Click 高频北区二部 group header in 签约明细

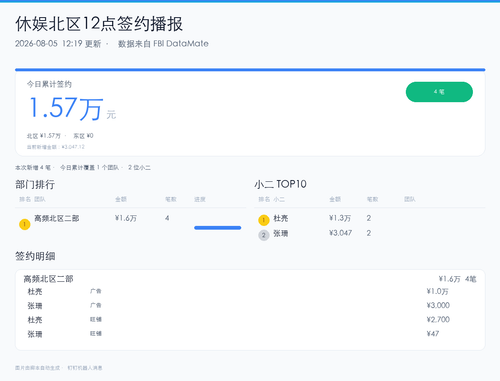[x=48, y=279]
